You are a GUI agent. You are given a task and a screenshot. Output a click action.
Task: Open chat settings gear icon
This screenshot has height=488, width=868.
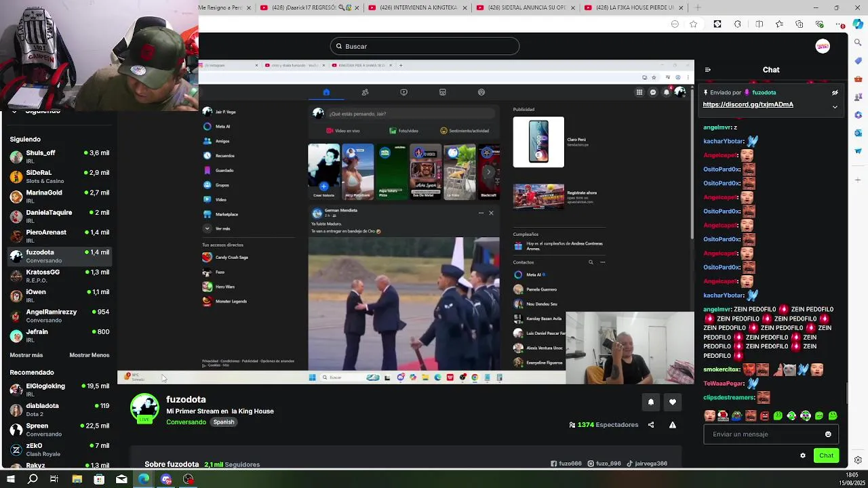pyautogui.click(x=803, y=455)
